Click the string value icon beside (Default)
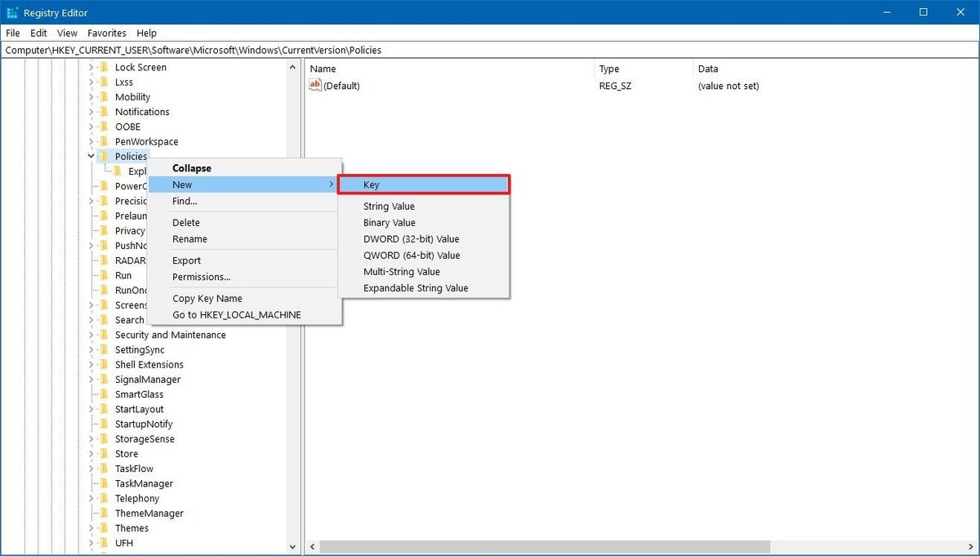The image size is (980, 556). point(315,85)
